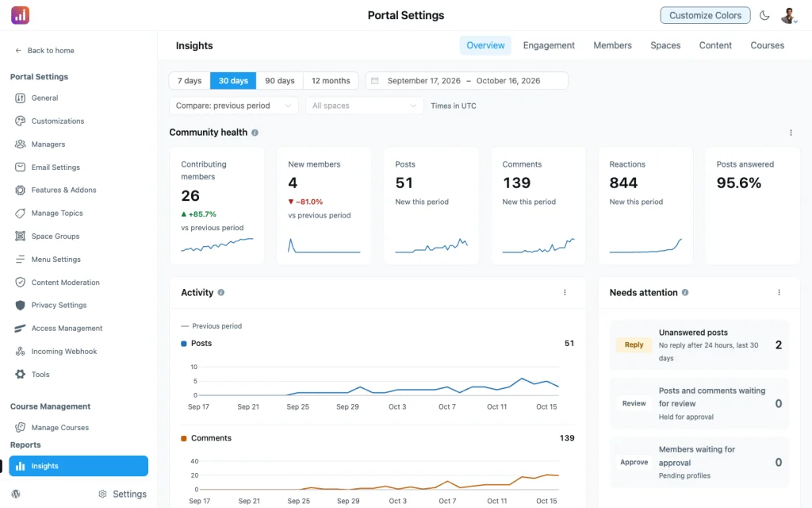This screenshot has width=812, height=508.
Task: Click the Menu Settings lines icon
Action: click(x=20, y=260)
